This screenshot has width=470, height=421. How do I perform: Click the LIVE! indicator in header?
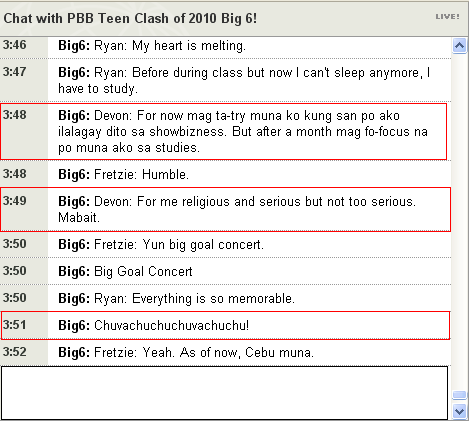447,17
